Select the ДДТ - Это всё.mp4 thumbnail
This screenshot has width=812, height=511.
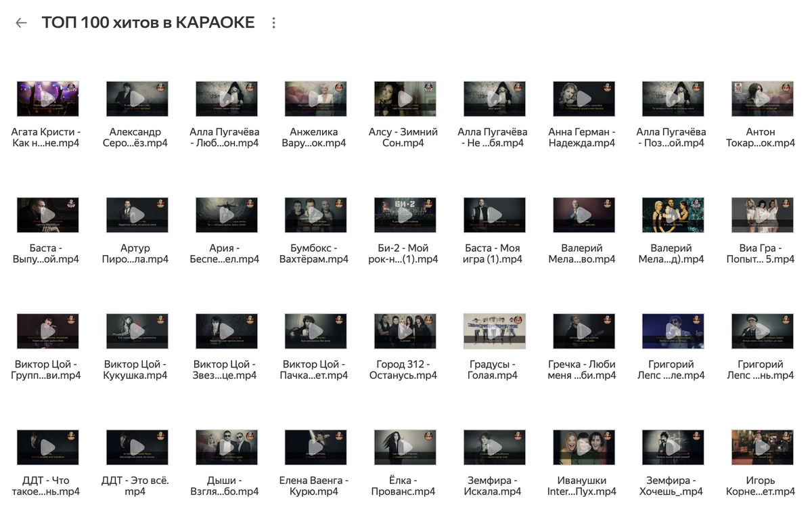(137, 447)
